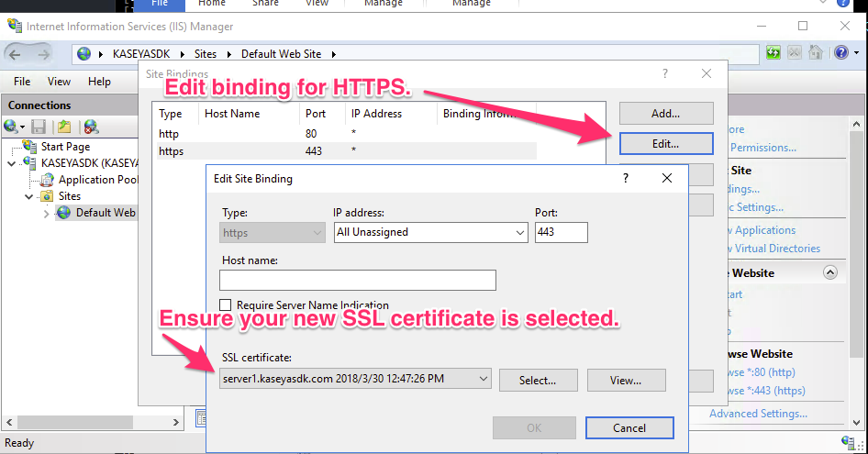
Task: Select Default Web Site tree node
Action: coord(106,213)
